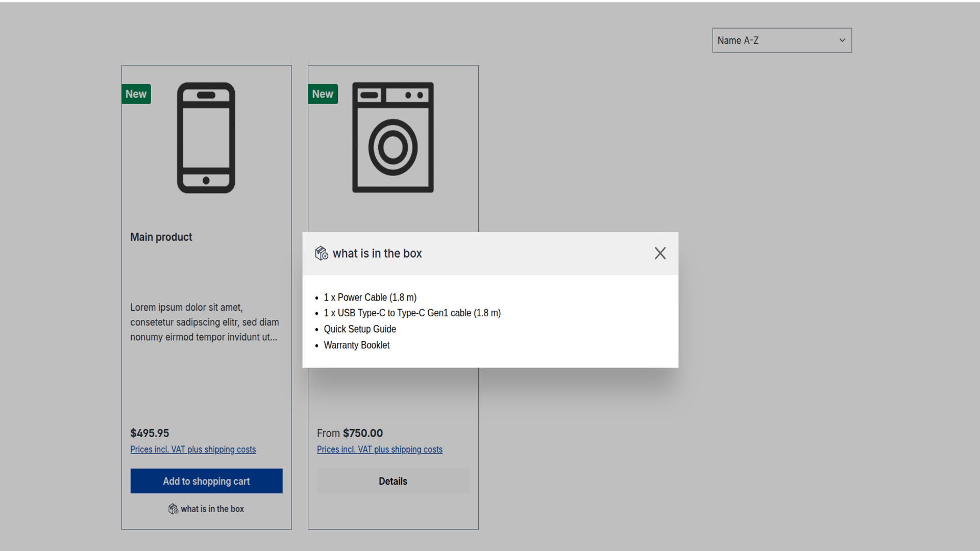Screen dimensions: 980x551
Task: Click the what is in the box link below cart button
Action: coord(212,509)
